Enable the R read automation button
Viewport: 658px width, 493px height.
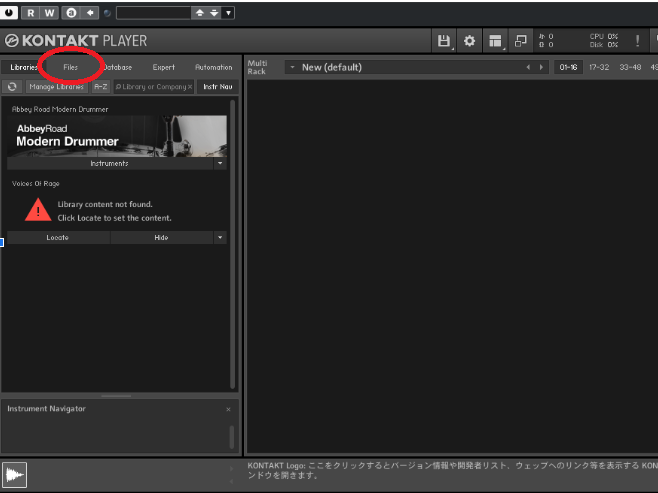[x=31, y=13]
